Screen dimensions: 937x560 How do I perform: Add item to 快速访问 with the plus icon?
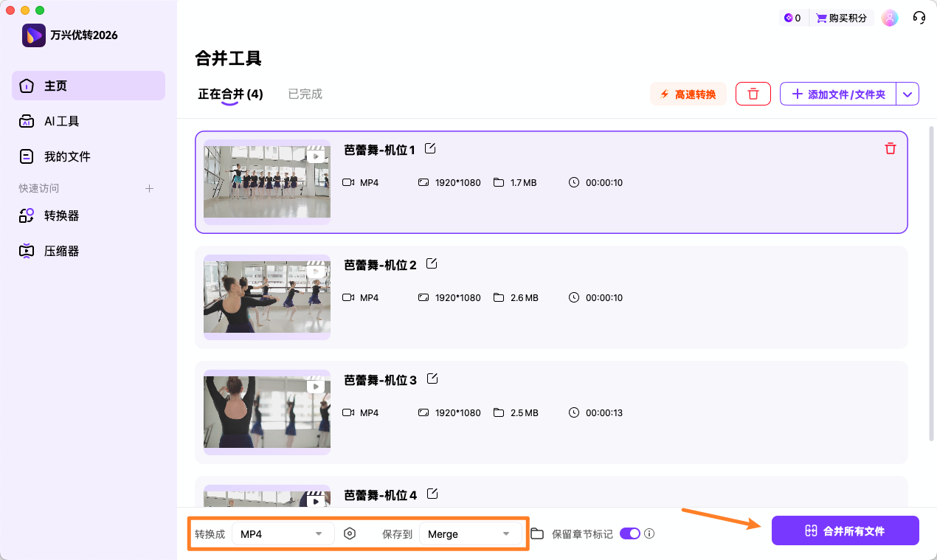click(x=149, y=188)
